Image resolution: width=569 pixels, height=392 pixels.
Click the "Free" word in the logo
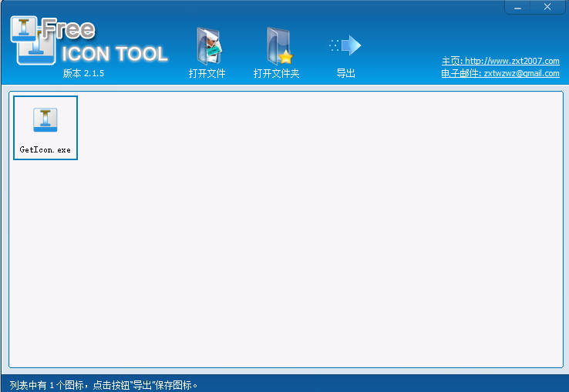(x=68, y=31)
